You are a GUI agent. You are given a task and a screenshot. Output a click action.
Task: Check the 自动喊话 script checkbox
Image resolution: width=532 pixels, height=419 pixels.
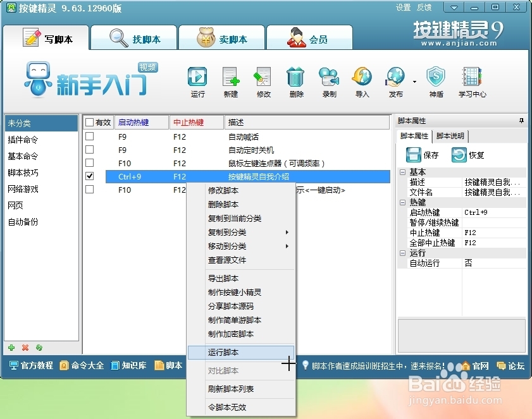[x=90, y=137]
